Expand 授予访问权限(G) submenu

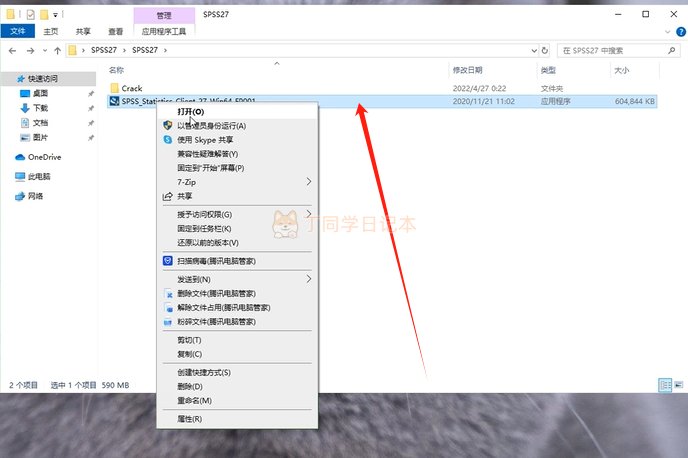point(237,215)
